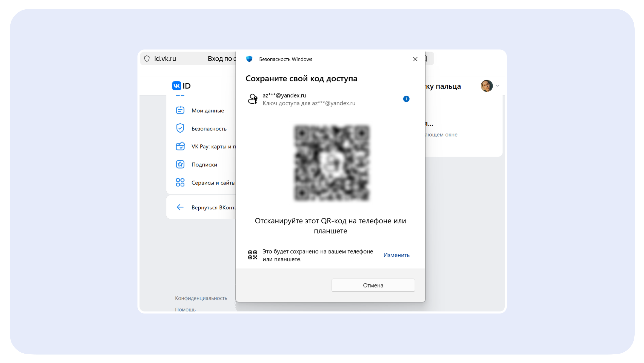Click Вернуться ВКонтакте link

click(x=214, y=207)
